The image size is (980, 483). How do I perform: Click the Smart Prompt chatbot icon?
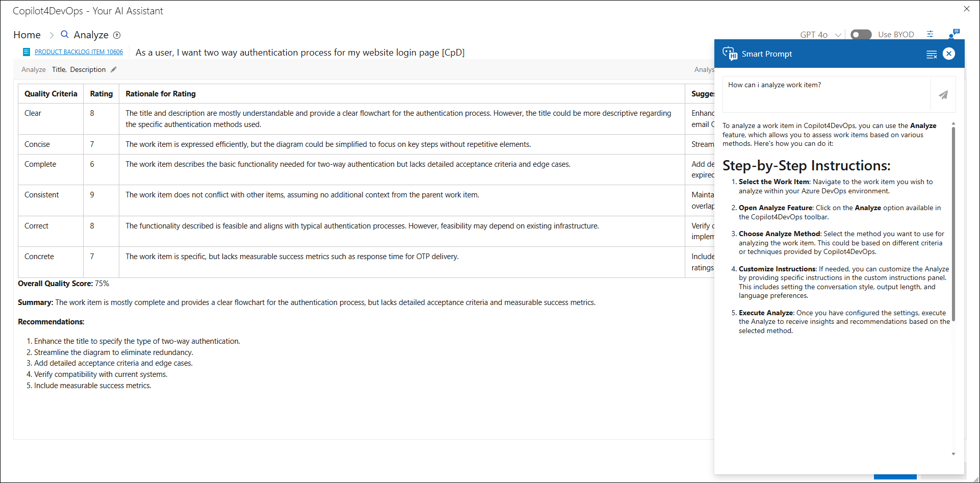click(730, 54)
